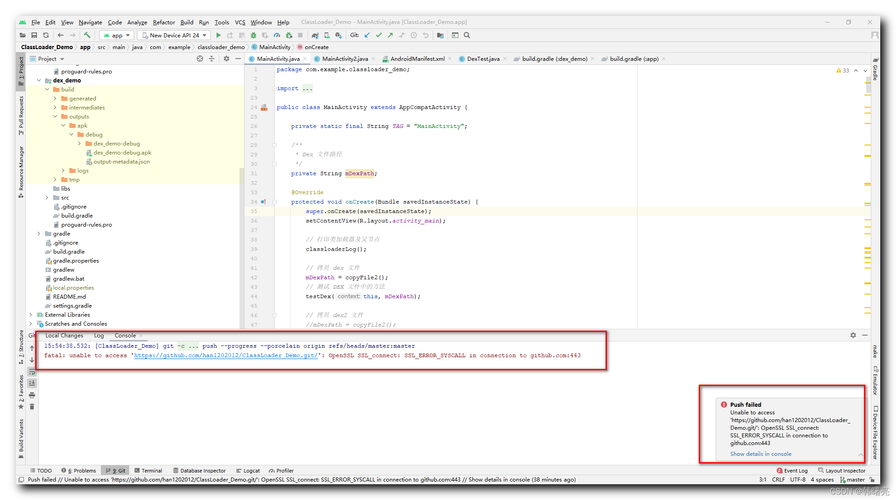
Task: Click the master branch status bar widget
Action: [x=855, y=480]
